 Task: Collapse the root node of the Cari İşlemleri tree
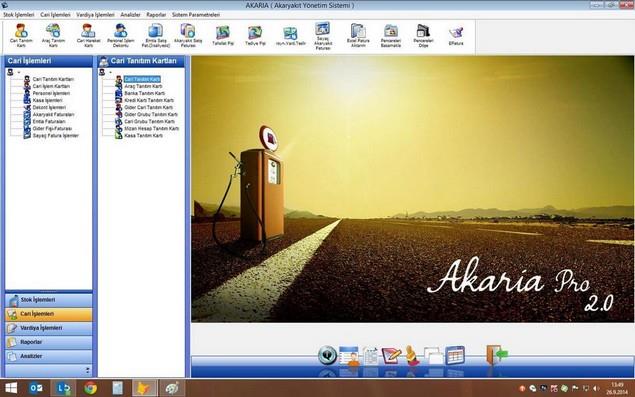click(19, 72)
